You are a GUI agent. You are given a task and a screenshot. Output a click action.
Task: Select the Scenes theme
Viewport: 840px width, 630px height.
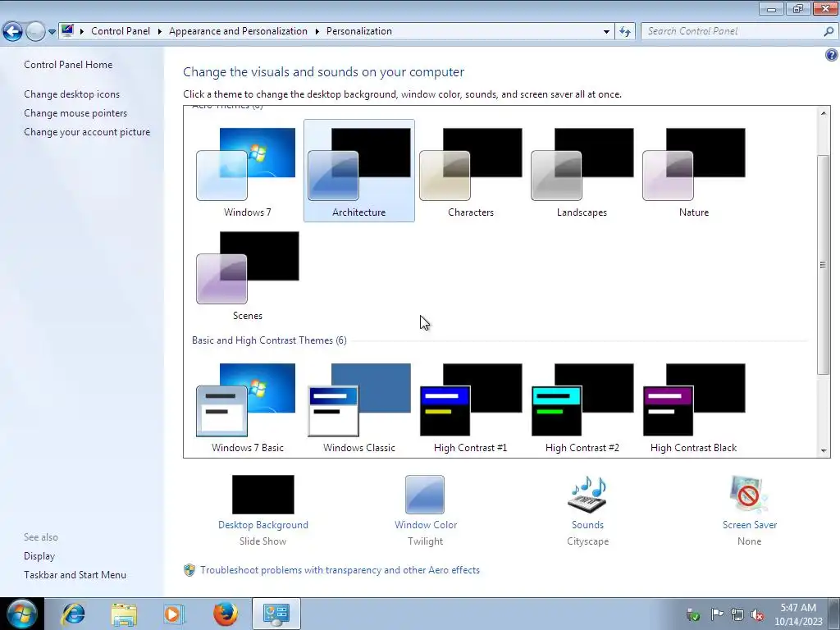click(247, 276)
